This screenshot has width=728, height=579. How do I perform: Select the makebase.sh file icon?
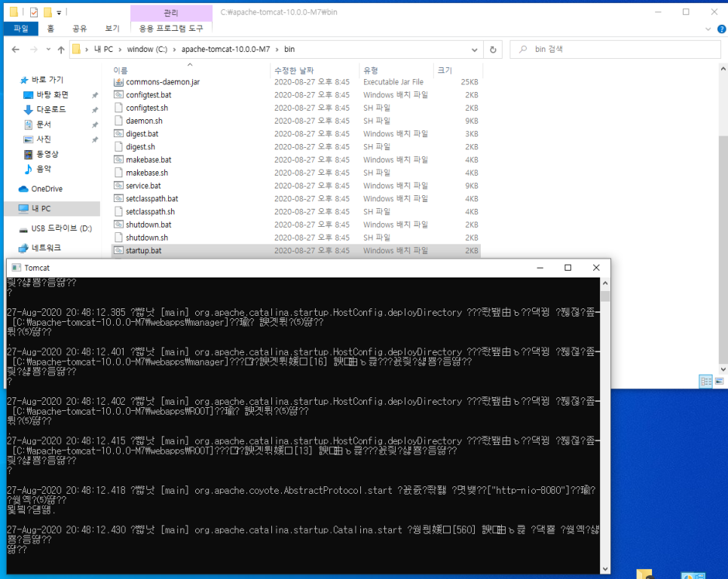(x=119, y=173)
